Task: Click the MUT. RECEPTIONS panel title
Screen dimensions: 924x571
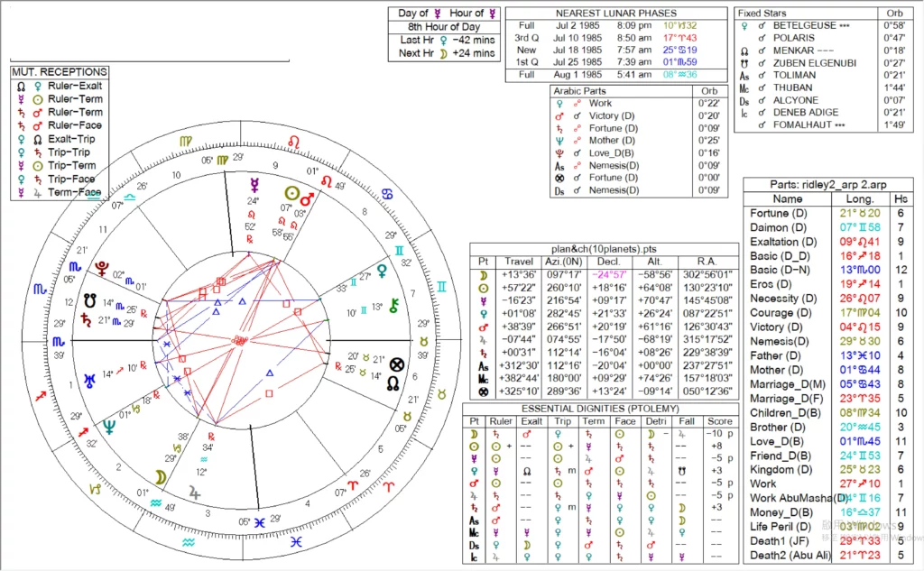Action: [60, 72]
